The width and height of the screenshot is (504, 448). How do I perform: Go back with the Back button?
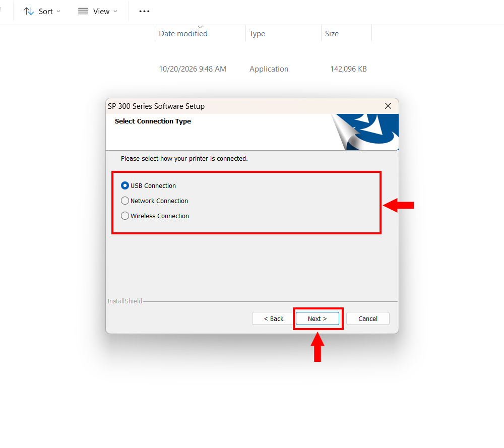point(273,318)
